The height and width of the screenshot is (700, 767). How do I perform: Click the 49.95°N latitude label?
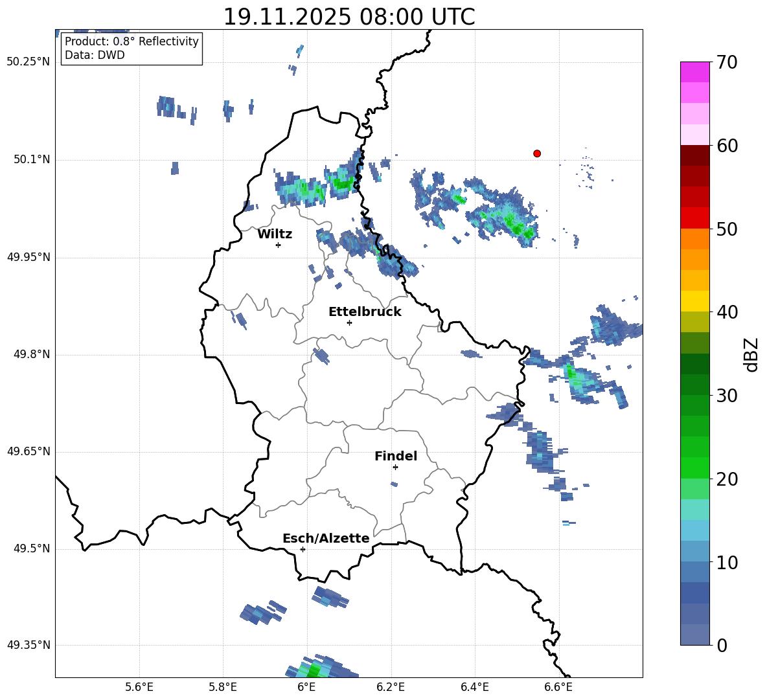tap(29, 257)
